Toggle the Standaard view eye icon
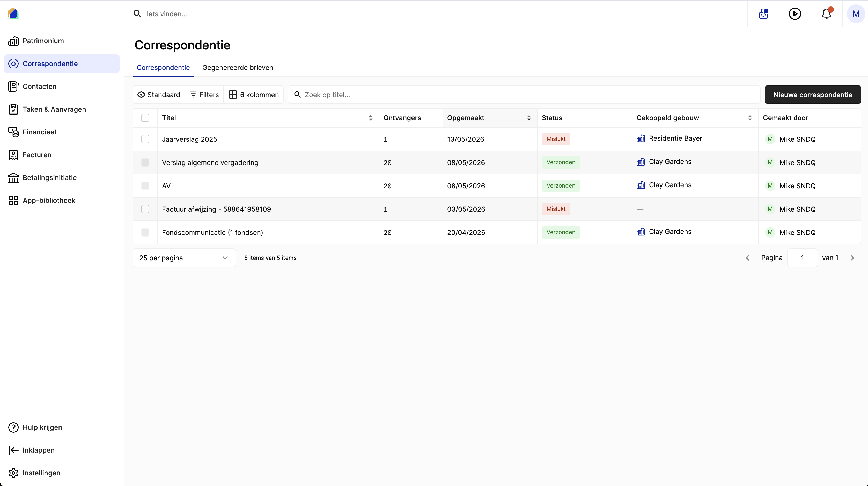 [x=141, y=95]
